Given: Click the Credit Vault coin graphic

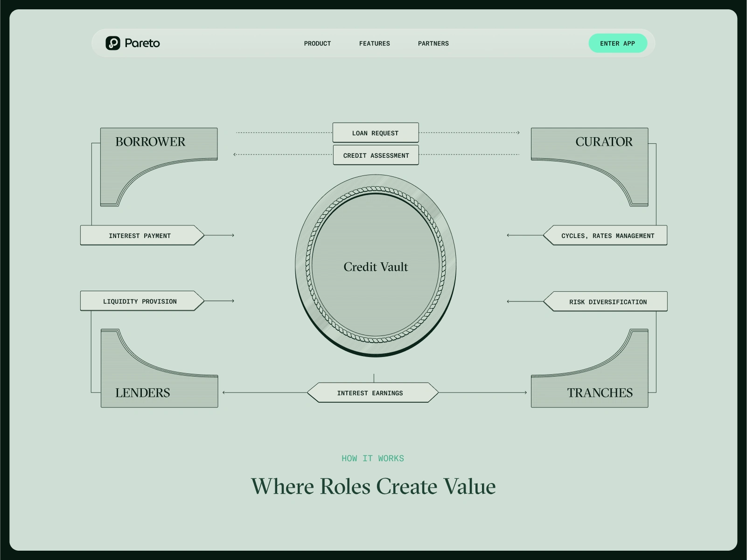Looking at the screenshot, I should tap(376, 266).
